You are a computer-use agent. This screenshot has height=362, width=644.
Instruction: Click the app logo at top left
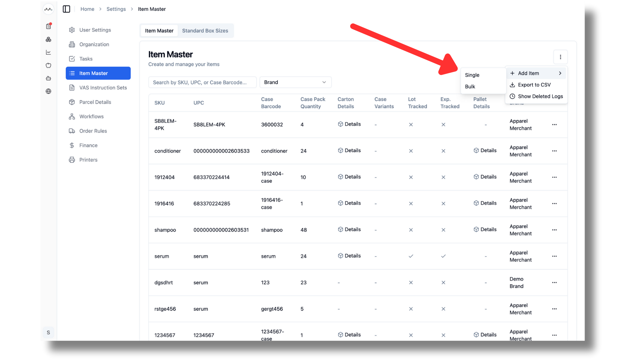pos(49,9)
